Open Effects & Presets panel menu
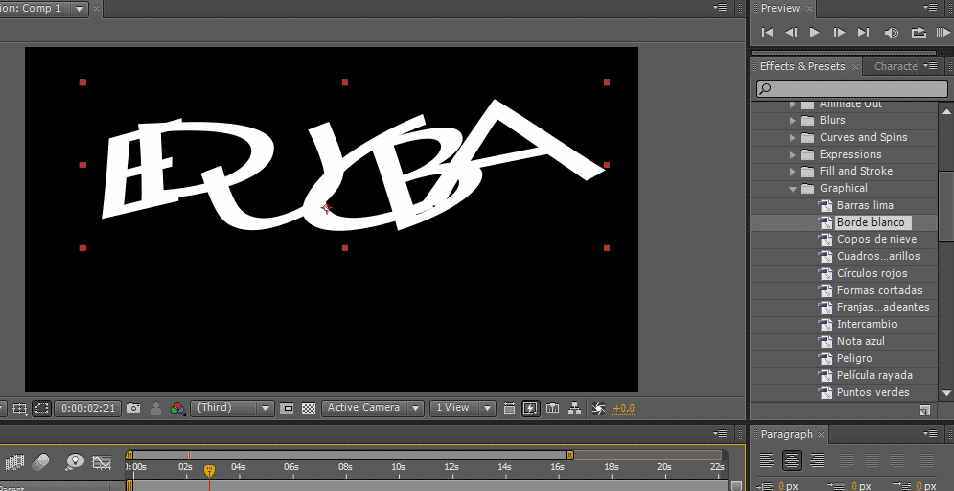The height and width of the screenshot is (491, 954). point(930,65)
